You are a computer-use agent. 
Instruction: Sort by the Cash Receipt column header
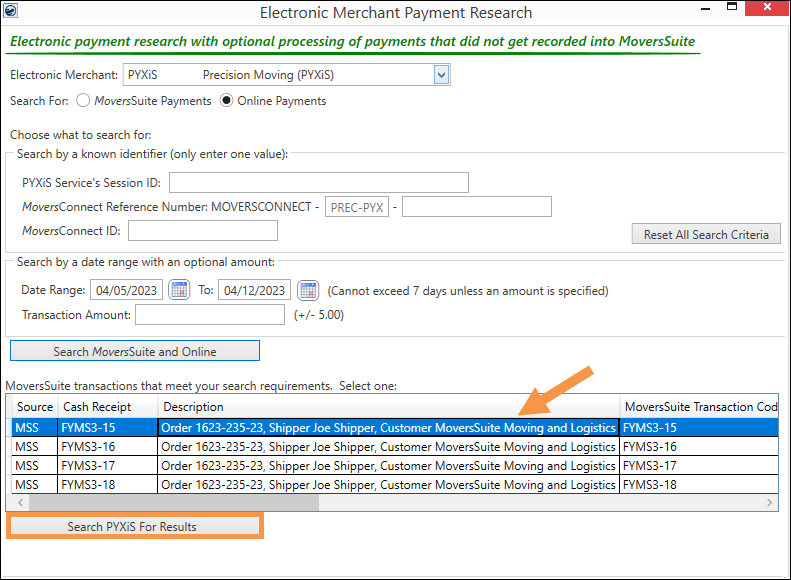coord(107,407)
